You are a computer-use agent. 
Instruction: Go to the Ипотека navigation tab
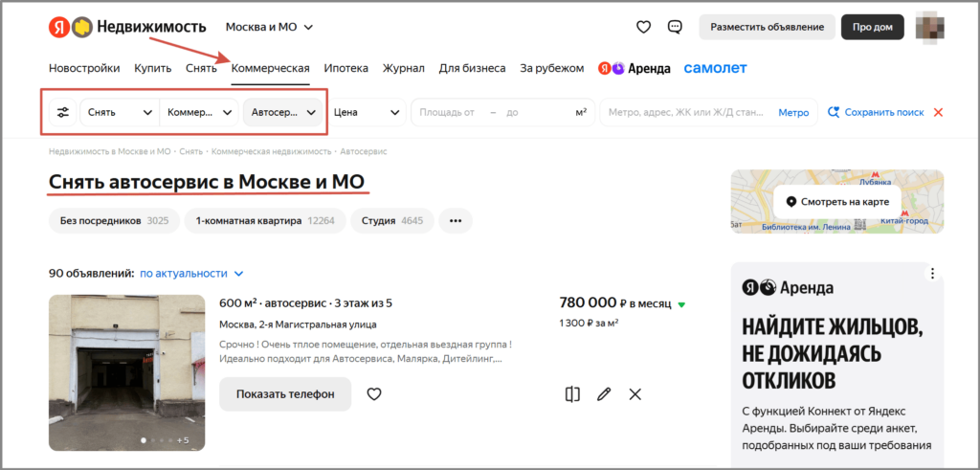tap(345, 68)
